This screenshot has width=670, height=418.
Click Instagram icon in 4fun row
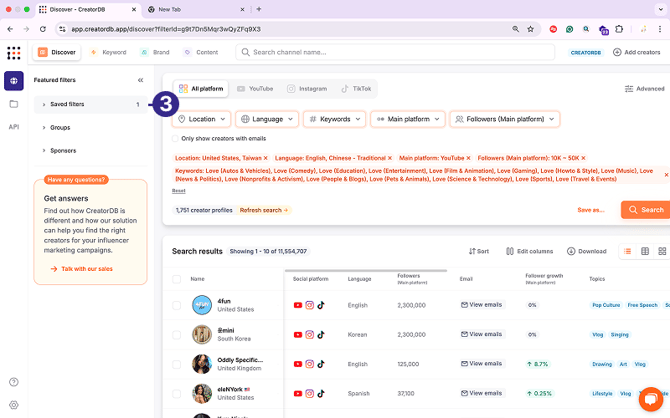point(309,305)
